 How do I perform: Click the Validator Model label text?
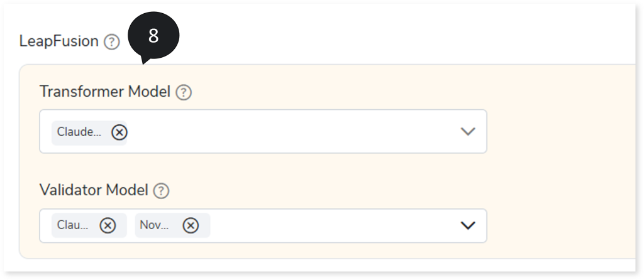pos(94,190)
